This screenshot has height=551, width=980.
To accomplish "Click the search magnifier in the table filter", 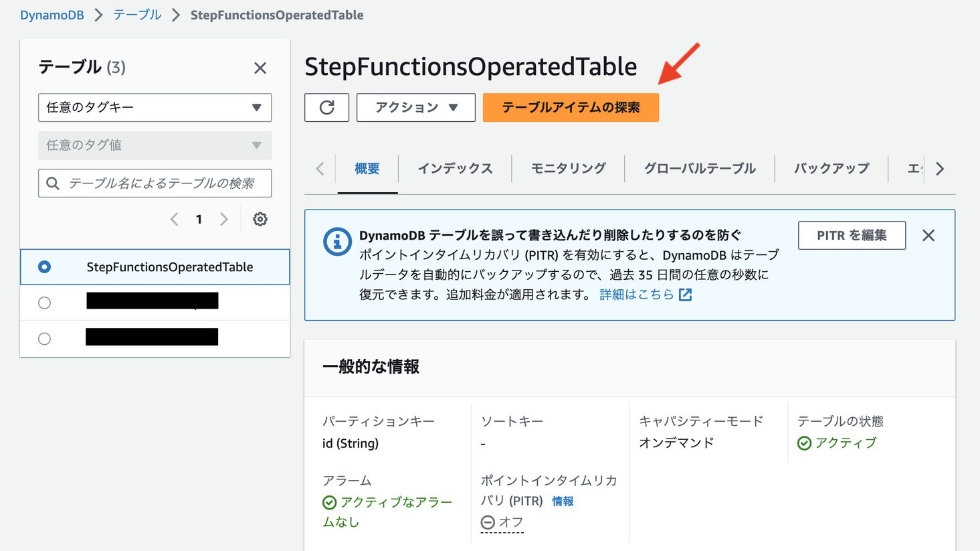I will tap(53, 183).
